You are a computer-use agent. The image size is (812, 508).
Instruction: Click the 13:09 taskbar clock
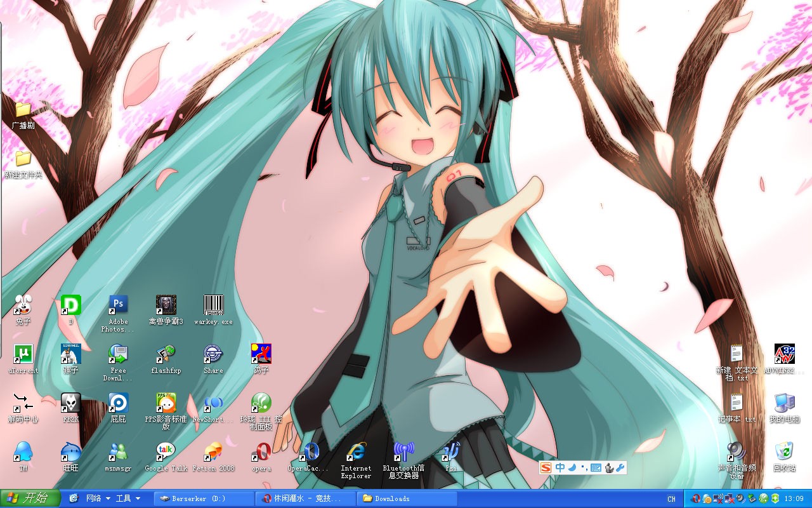pos(794,499)
